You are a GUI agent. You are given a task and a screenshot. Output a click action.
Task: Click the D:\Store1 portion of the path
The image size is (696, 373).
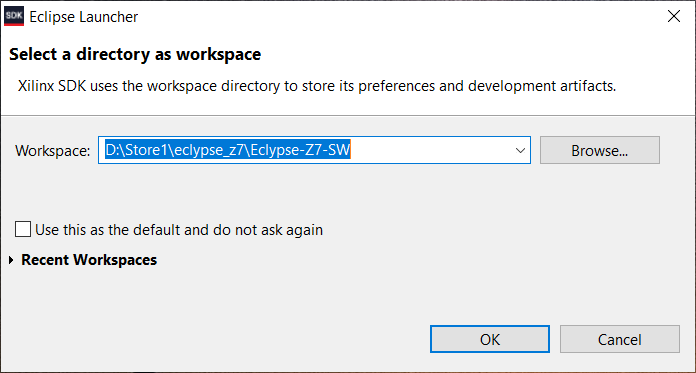click(136, 151)
